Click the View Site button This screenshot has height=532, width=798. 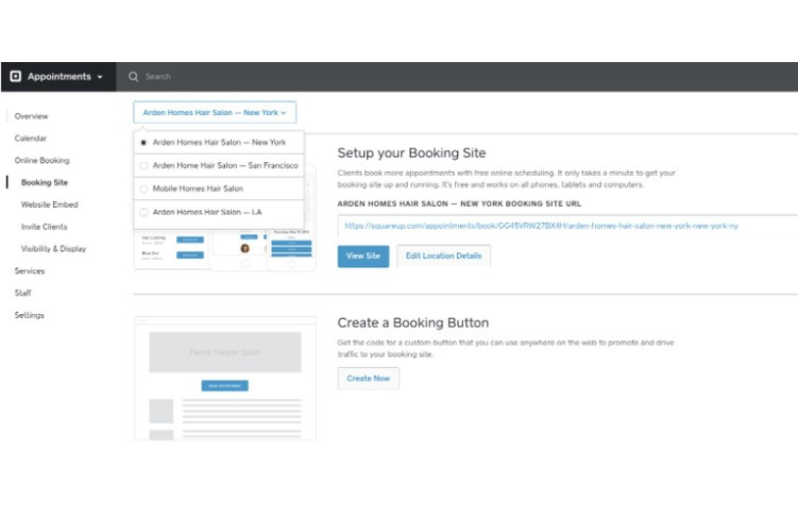click(363, 256)
